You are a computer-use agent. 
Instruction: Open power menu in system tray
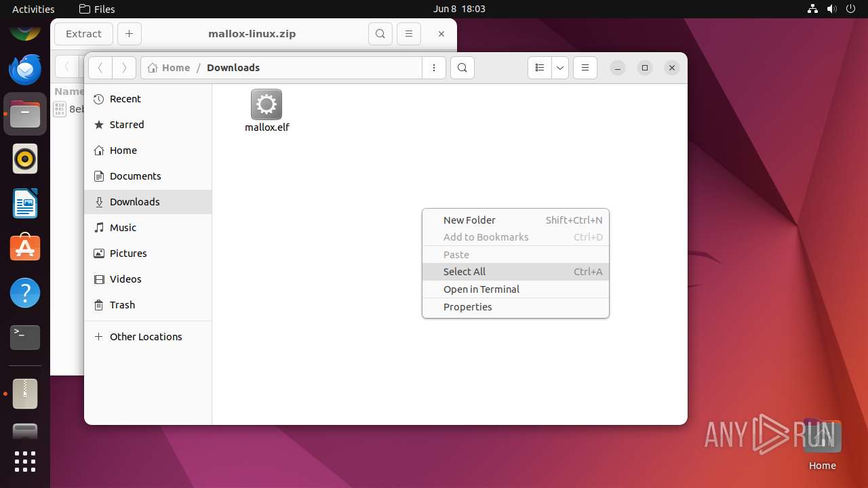point(850,9)
